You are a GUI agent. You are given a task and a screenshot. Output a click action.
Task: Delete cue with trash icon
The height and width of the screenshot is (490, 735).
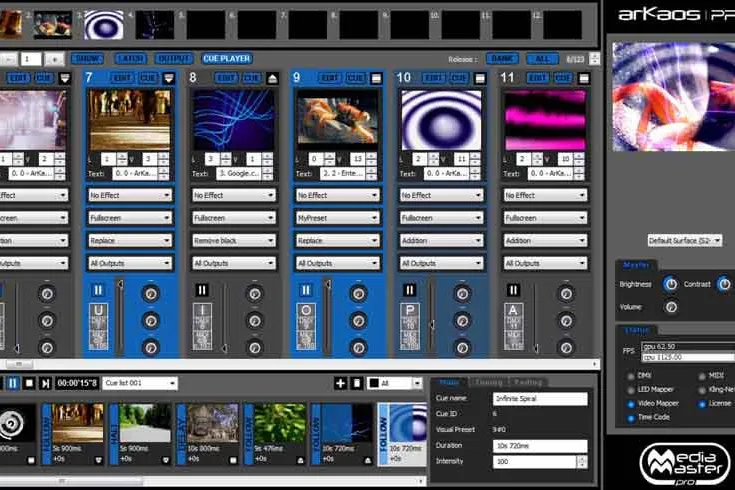pos(357,383)
